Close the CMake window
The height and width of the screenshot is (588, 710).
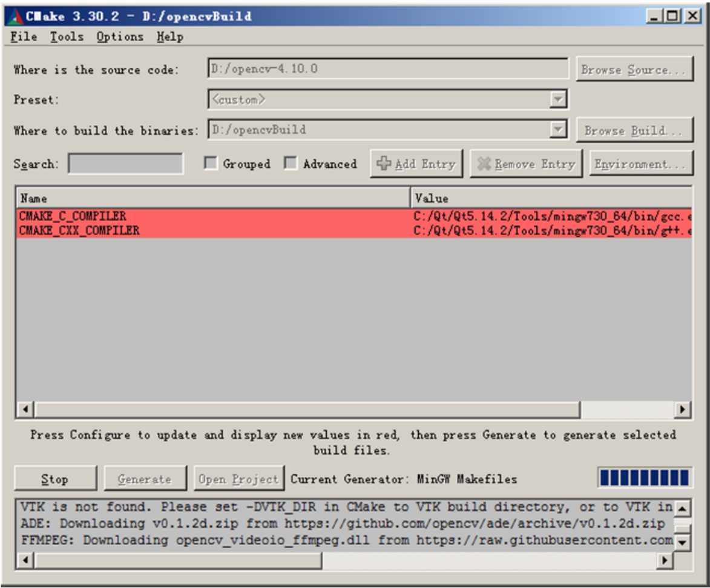[x=692, y=16]
